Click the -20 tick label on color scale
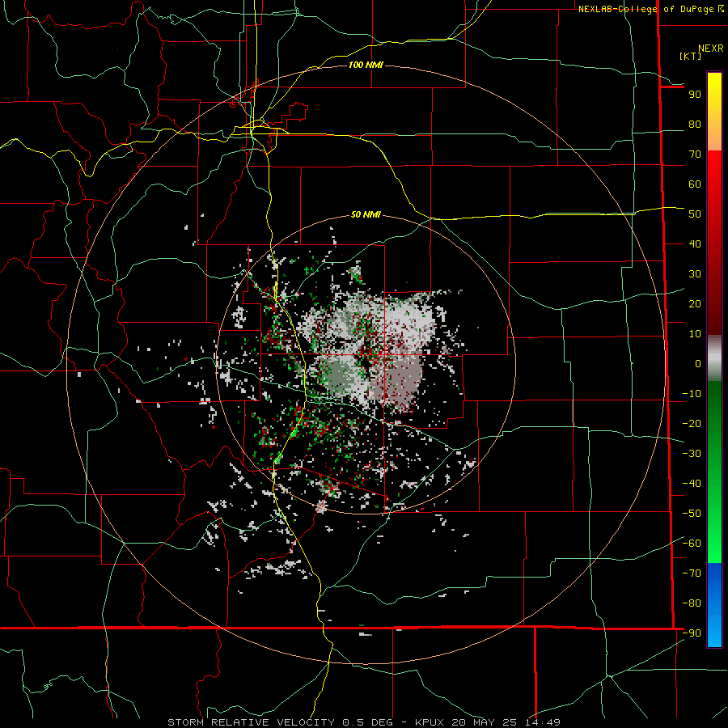 tap(692, 424)
